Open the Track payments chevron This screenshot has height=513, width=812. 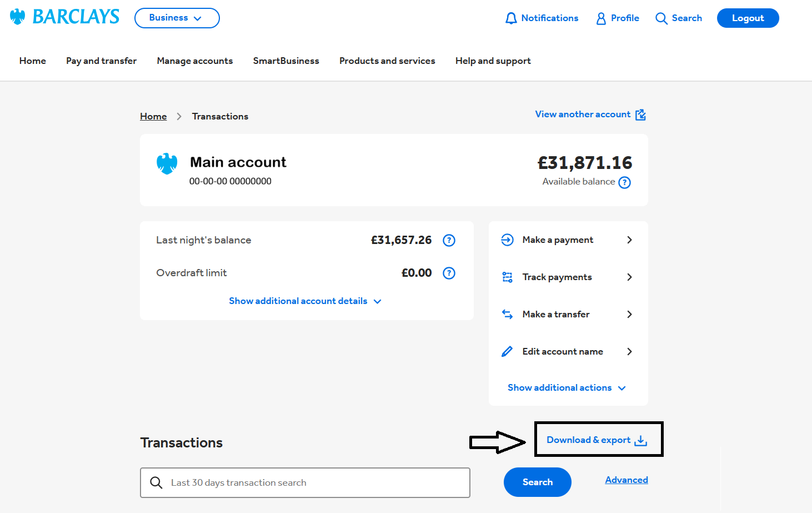[x=629, y=277]
